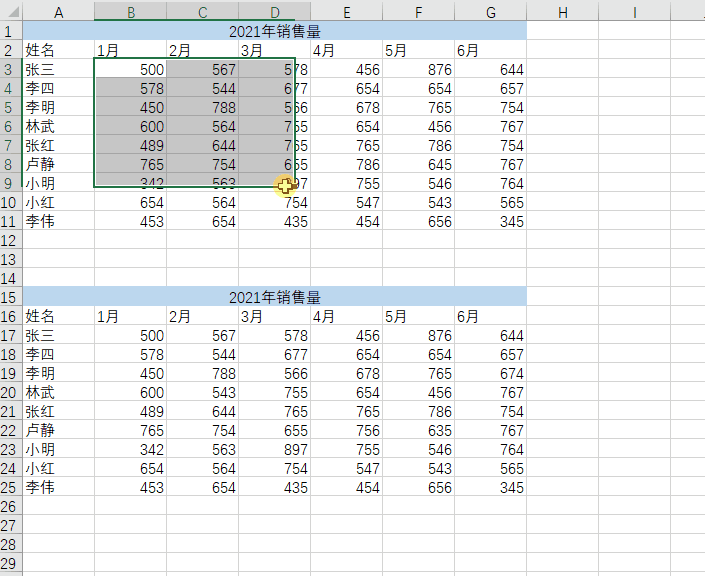Click cell E24 with value 547
705x576 pixels.
(347, 468)
